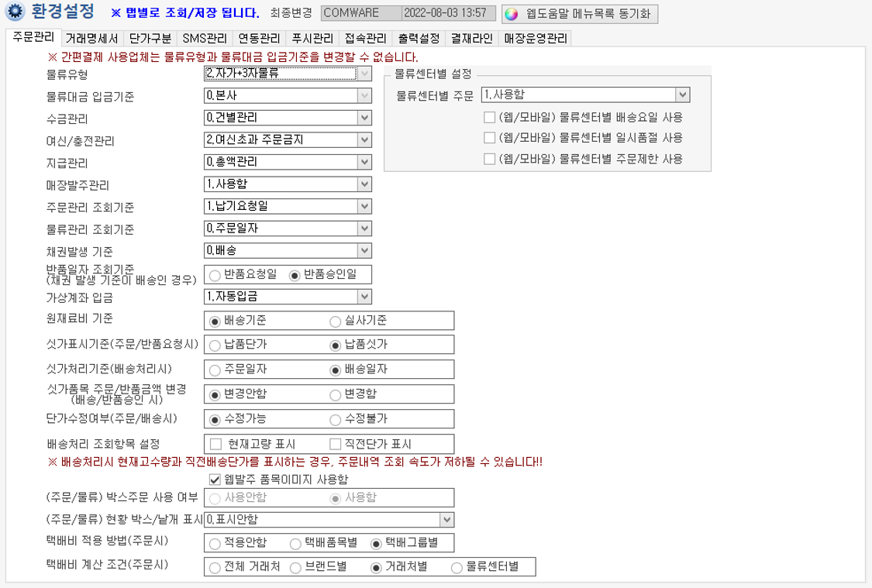This screenshot has width=872, height=588.
Task: Select 주문일자 for 싯가처리기준
Action: tap(215, 370)
